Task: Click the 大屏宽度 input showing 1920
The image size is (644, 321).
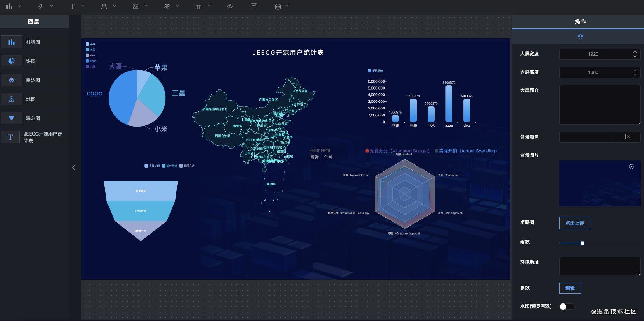Action: pos(600,54)
